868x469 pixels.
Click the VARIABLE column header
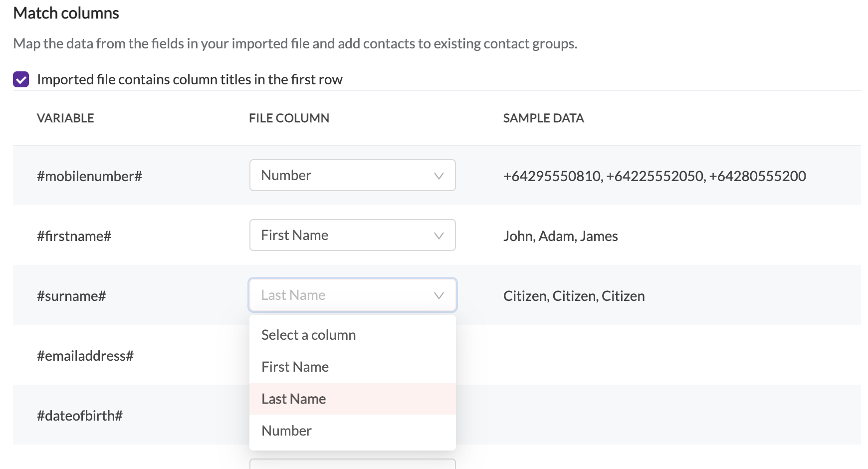click(x=65, y=118)
